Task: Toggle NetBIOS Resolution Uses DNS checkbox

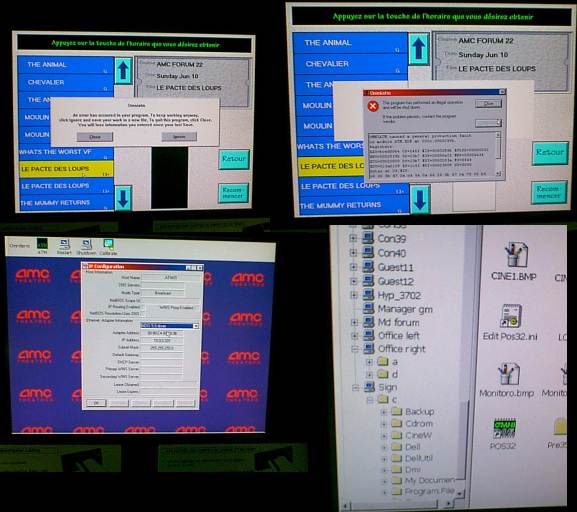Action: tap(143, 314)
